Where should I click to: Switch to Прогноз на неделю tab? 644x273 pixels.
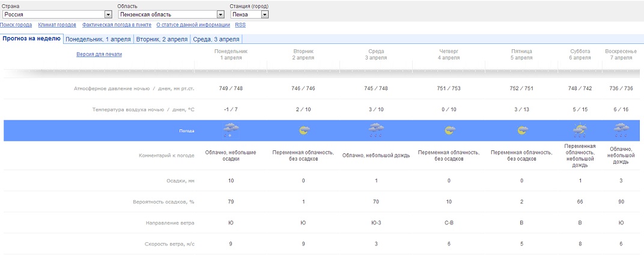tap(31, 38)
